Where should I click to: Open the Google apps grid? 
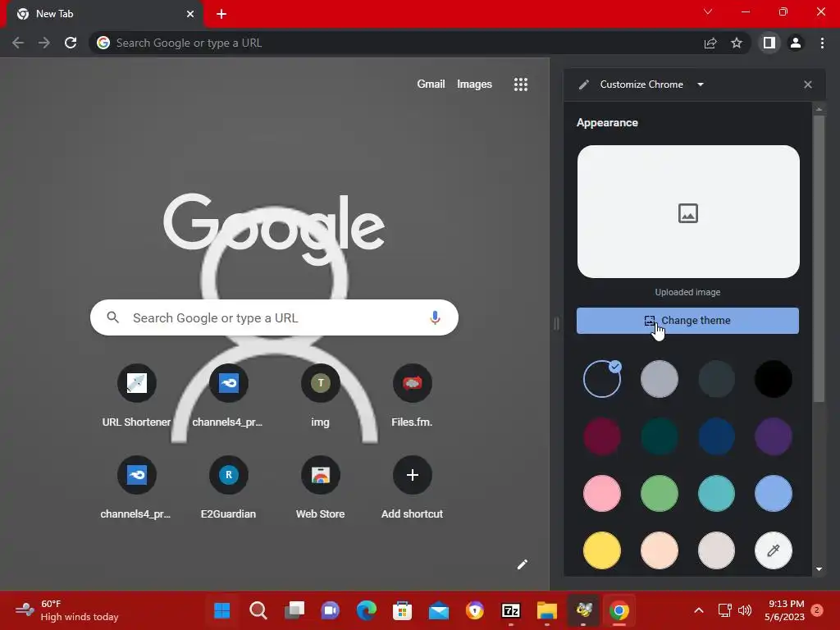pos(521,84)
